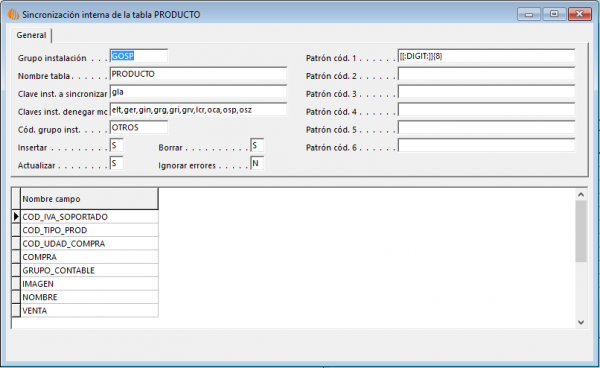Click the Actualizar S value field

point(117,164)
